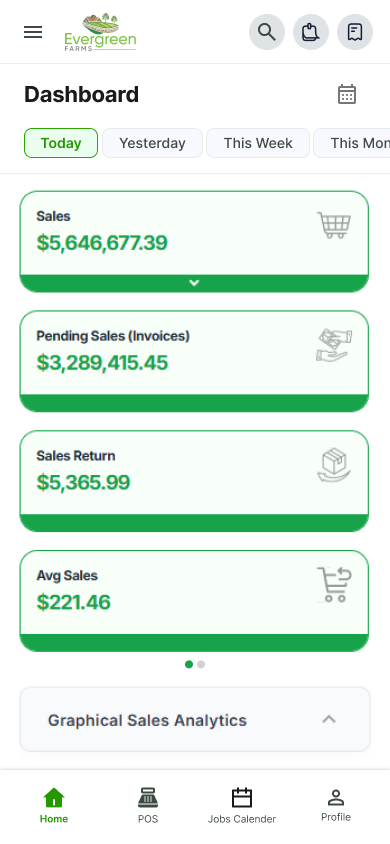The image size is (390, 844).
Task: Expand the Sales card chevron
Action: (x=194, y=283)
